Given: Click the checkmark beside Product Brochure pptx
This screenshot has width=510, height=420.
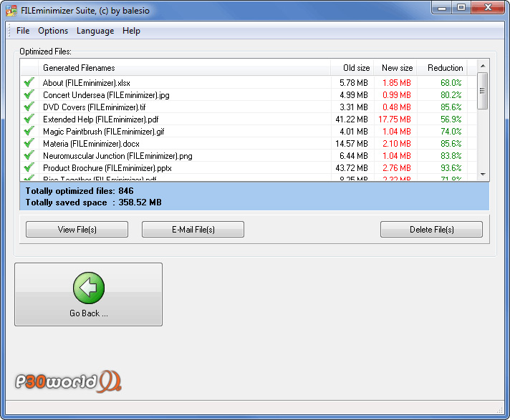Looking at the screenshot, I should pyautogui.click(x=29, y=167).
